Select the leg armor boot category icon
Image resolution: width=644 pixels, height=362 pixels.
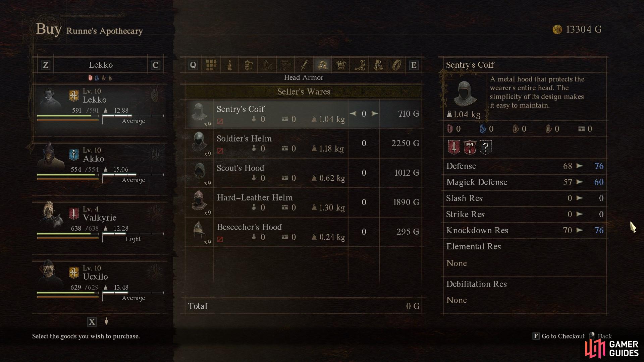click(x=359, y=65)
